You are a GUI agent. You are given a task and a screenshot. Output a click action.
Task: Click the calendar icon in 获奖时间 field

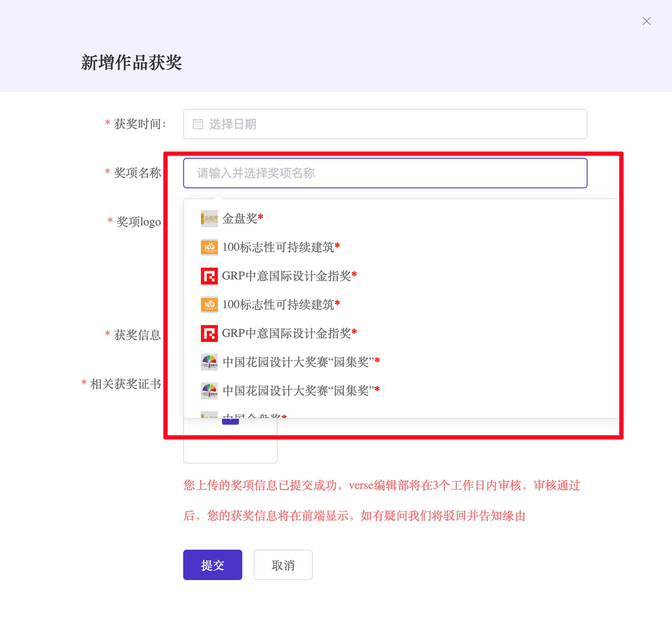(198, 124)
